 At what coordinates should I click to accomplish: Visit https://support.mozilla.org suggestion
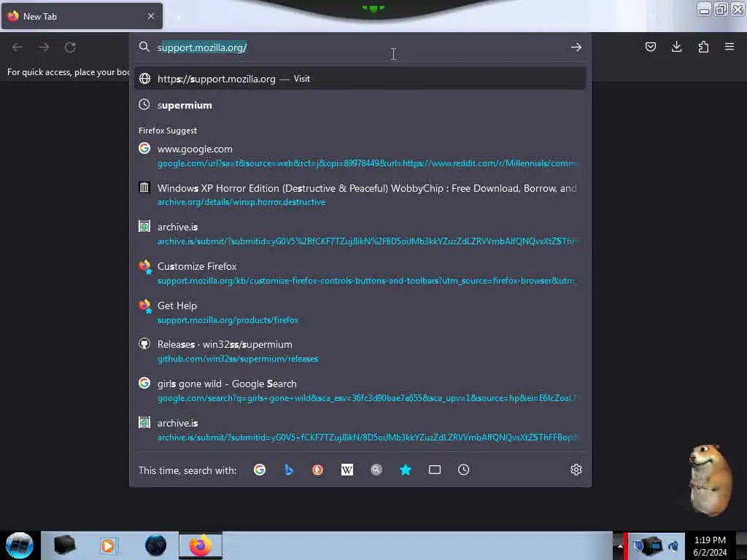360,79
